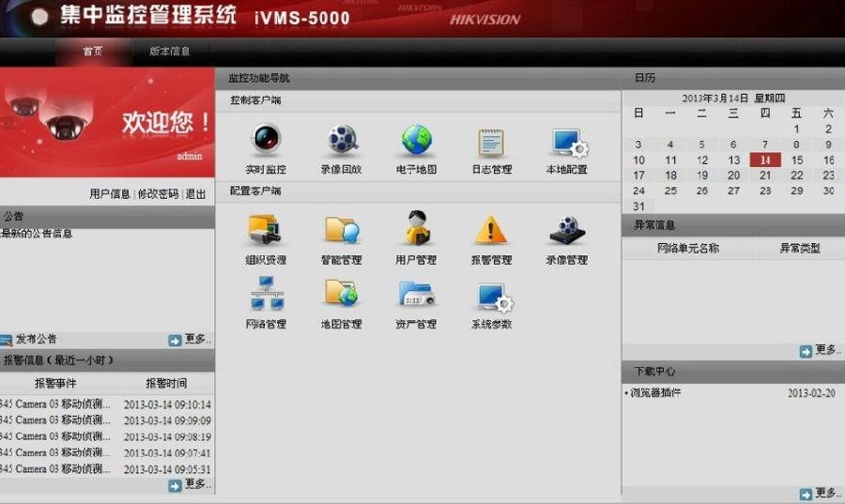Click the 2013-02-20 download date
This screenshot has height=504, width=845.
(811, 393)
